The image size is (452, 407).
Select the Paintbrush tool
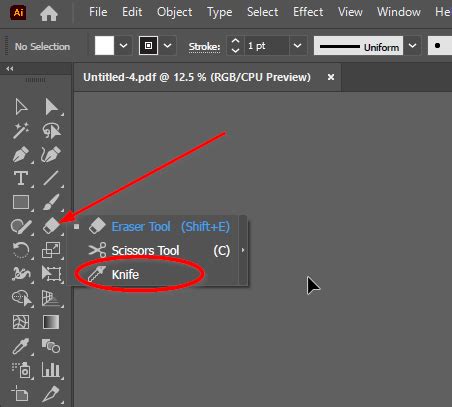[x=51, y=202]
